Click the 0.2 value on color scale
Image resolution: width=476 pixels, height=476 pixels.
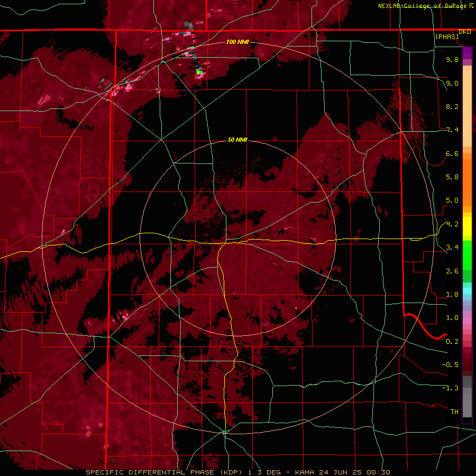click(x=452, y=342)
